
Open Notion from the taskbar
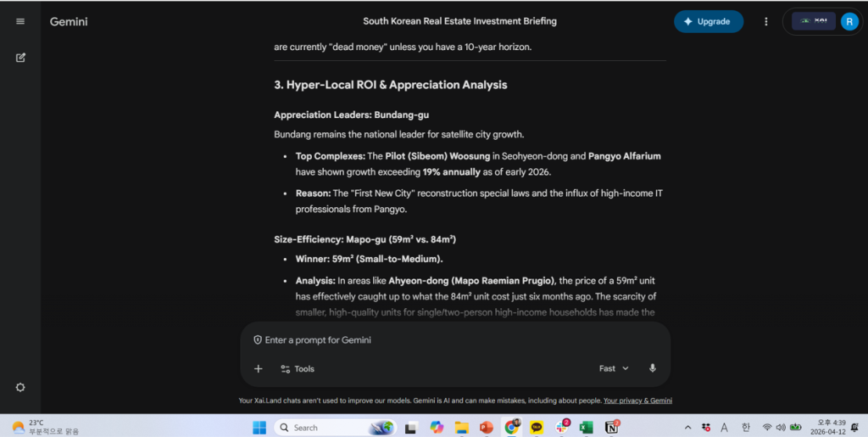[x=611, y=428]
